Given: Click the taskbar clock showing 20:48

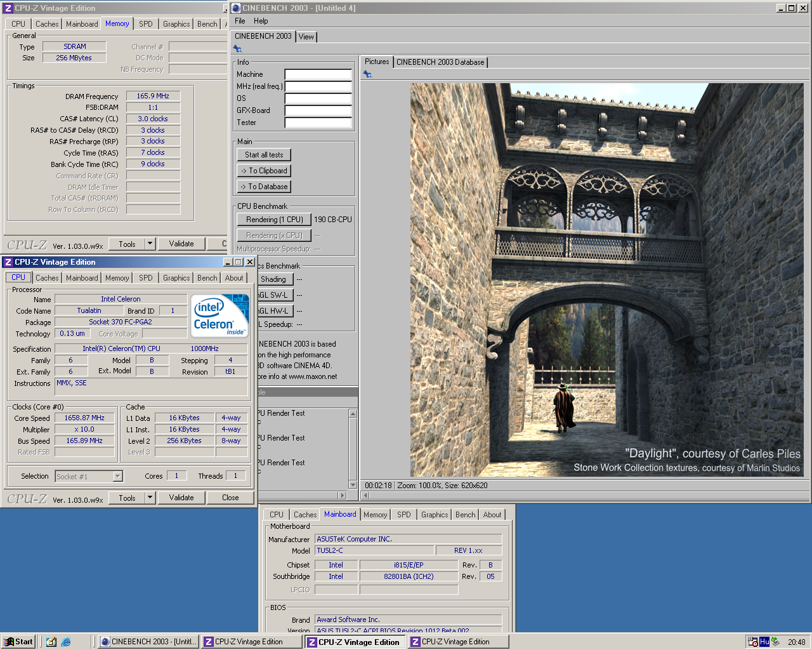Looking at the screenshot, I should click(796, 642).
